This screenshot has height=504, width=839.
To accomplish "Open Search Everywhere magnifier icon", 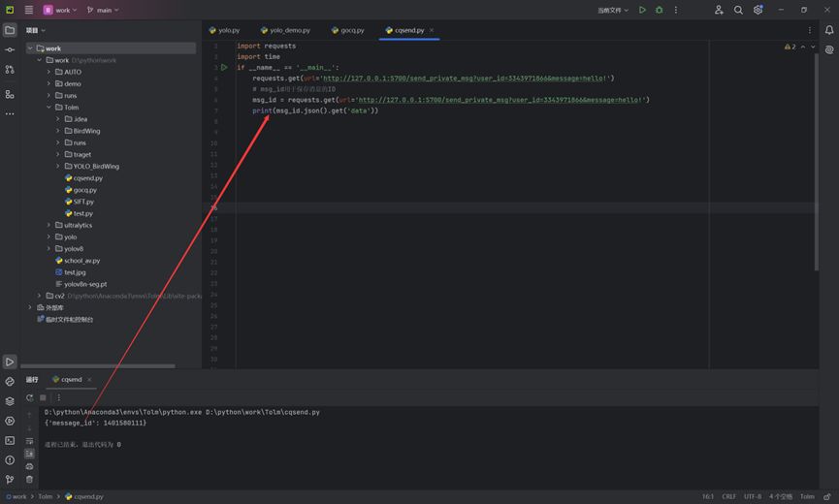I will coord(738,10).
